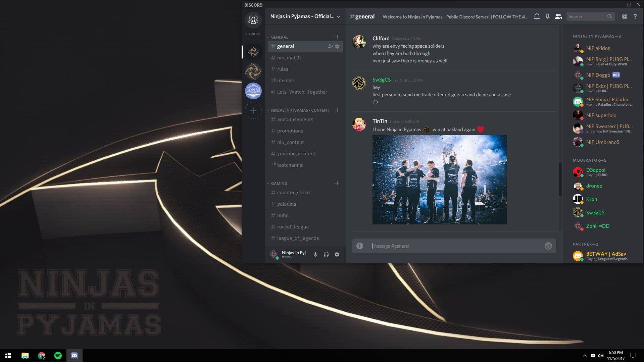Click Sw3gCS avatar in chat
The image size is (644, 362).
tap(359, 83)
